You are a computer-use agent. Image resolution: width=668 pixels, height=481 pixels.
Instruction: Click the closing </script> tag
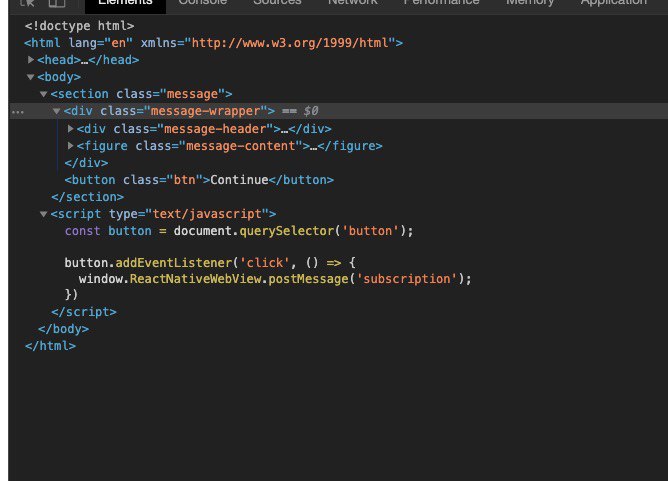pos(84,312)
